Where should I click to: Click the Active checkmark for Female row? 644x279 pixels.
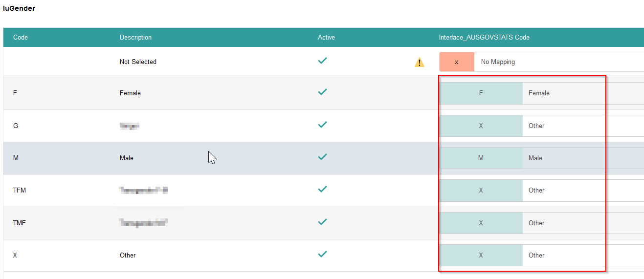coord(322,92)
